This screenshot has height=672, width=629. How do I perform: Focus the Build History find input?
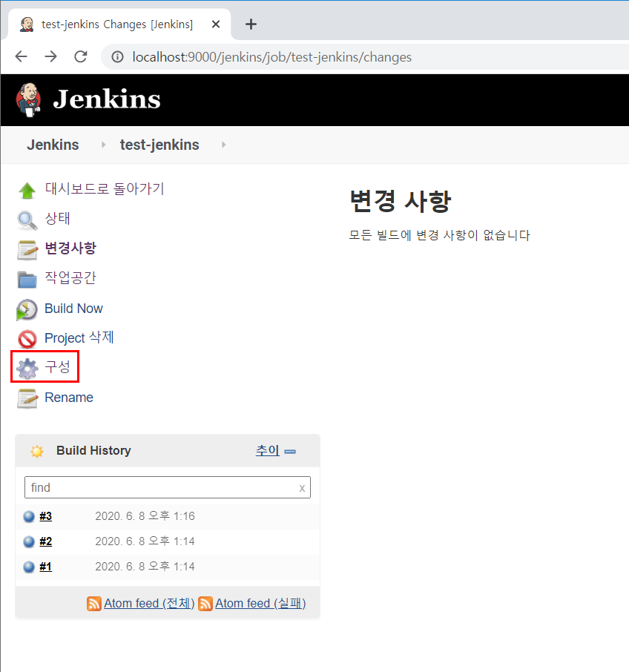click(168, 488)
